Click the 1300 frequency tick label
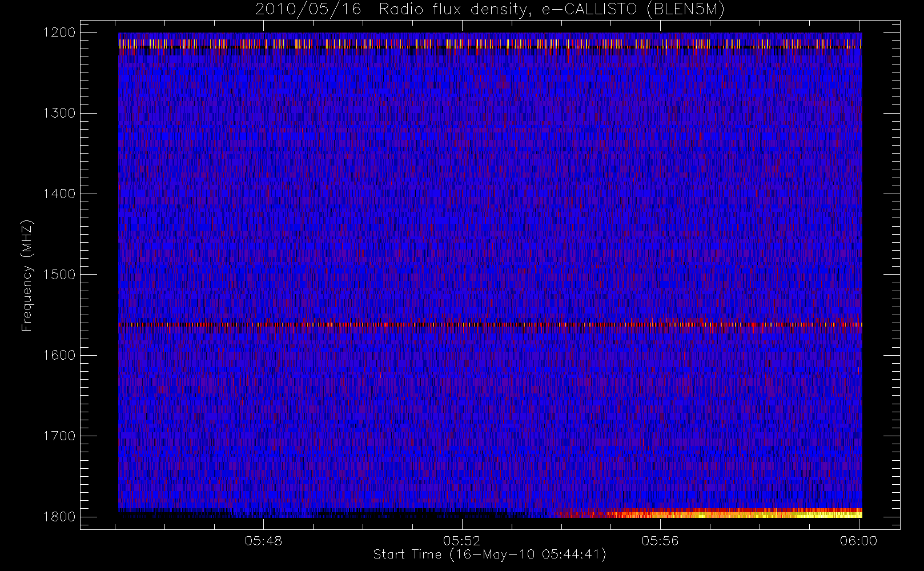The height and width of the screenshot is (571, 924). point(60,113)
